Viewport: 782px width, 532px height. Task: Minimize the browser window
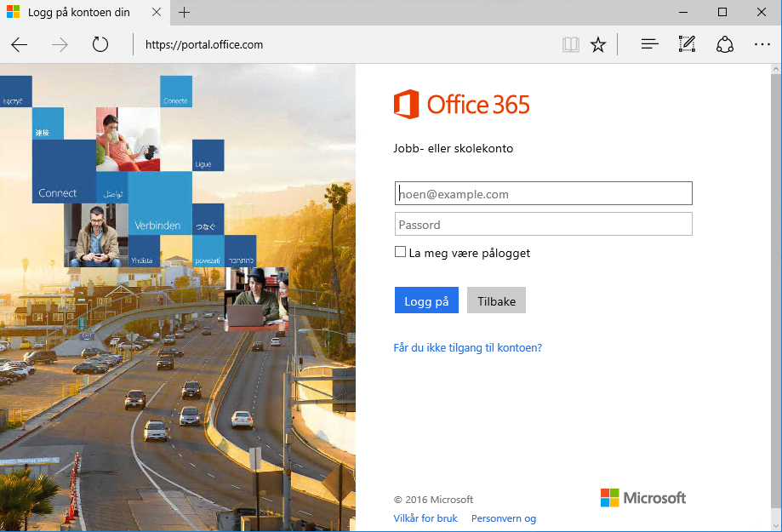(x=683, y=12)
